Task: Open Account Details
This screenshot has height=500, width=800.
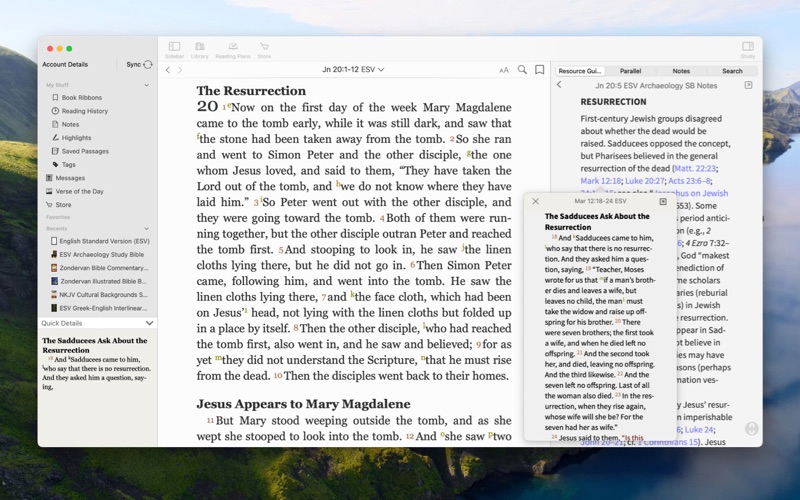Action: (65, 64)
